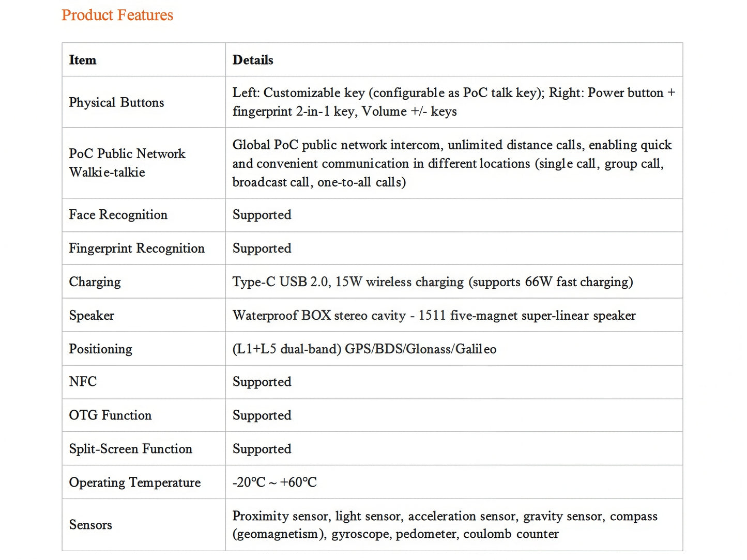Screen dimensions: 747x560
Task: Click the Fingerprint Recognition row label
Action: [137, 248]
